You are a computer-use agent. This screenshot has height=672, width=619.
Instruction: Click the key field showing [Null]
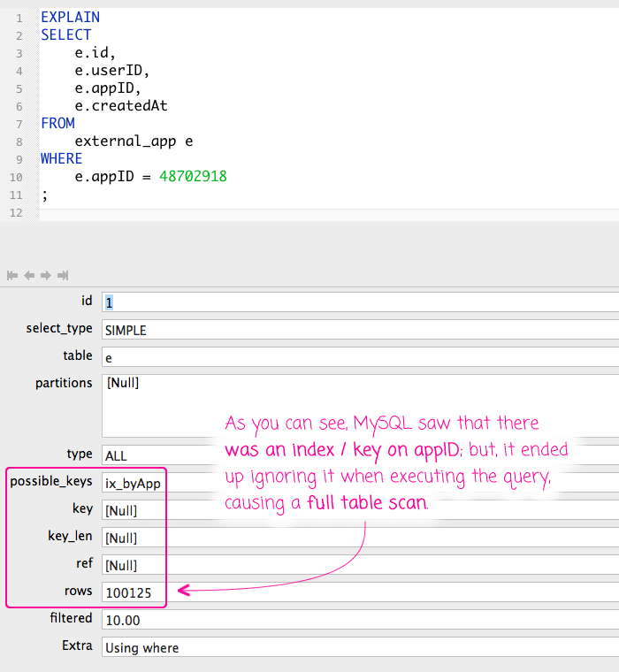pyautogui.click(x=133, y=510)
